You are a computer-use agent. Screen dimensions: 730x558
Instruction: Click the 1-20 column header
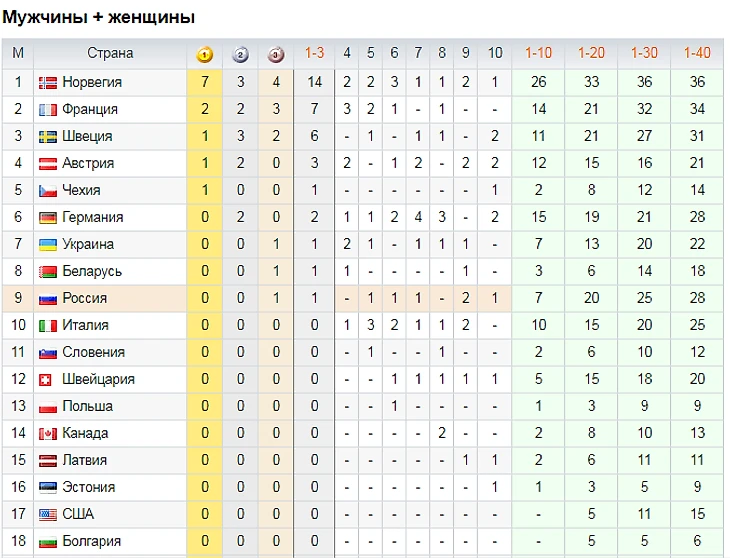pos(591,53)
